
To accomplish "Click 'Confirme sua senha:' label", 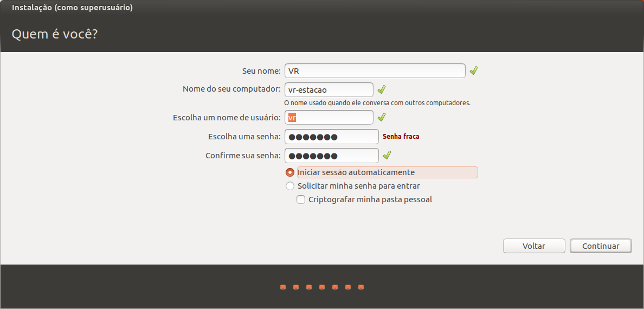I will [243, 156].
